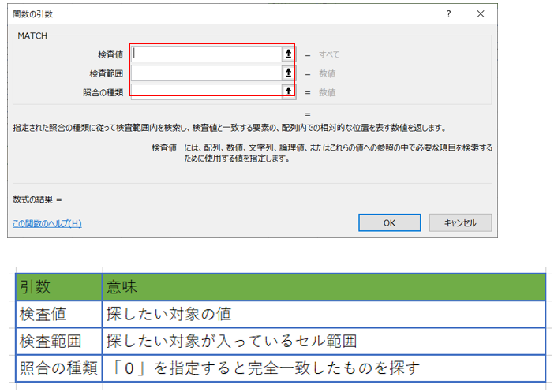Click into the 検査範囲 input box
The height and width of the screenshot is (392, 554).
(x=207, y=73)
